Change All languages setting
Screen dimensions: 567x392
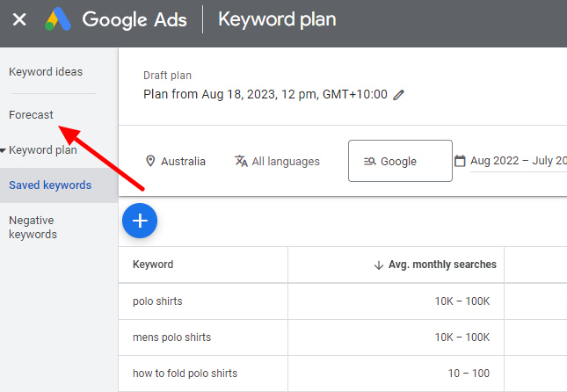pyautogui.click(x=286, y=162)
